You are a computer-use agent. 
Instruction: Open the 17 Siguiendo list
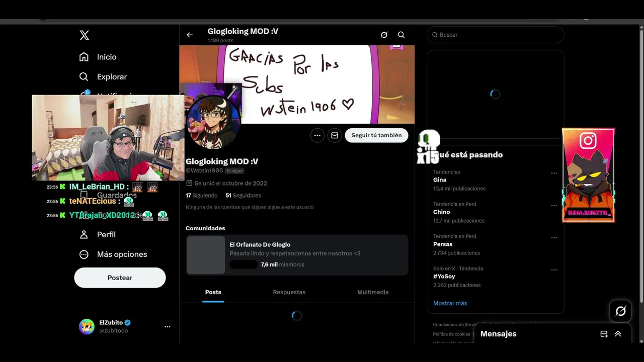(x=202, y=195)
